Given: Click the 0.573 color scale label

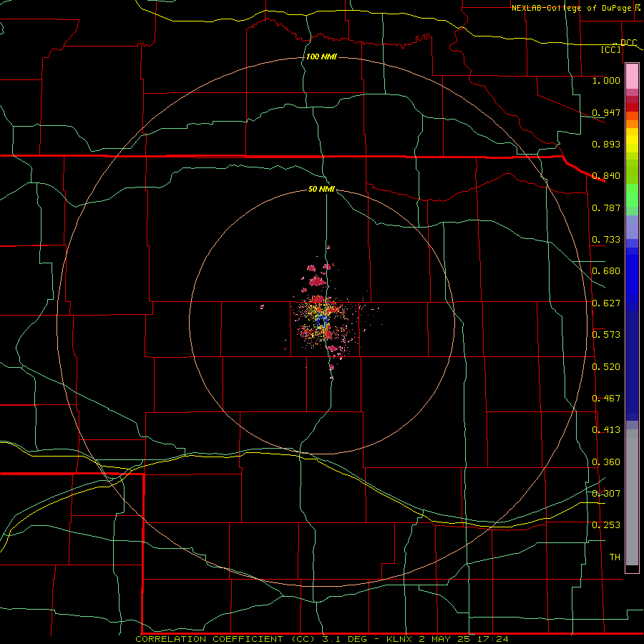Looking at the screenshot, I should coord(606,335).
